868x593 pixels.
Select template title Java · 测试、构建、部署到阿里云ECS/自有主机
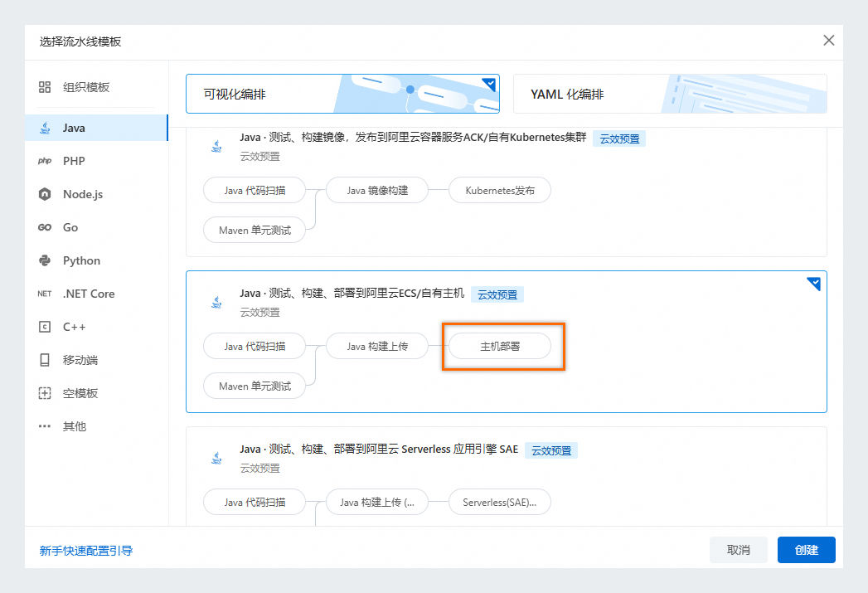pos(352,293)
